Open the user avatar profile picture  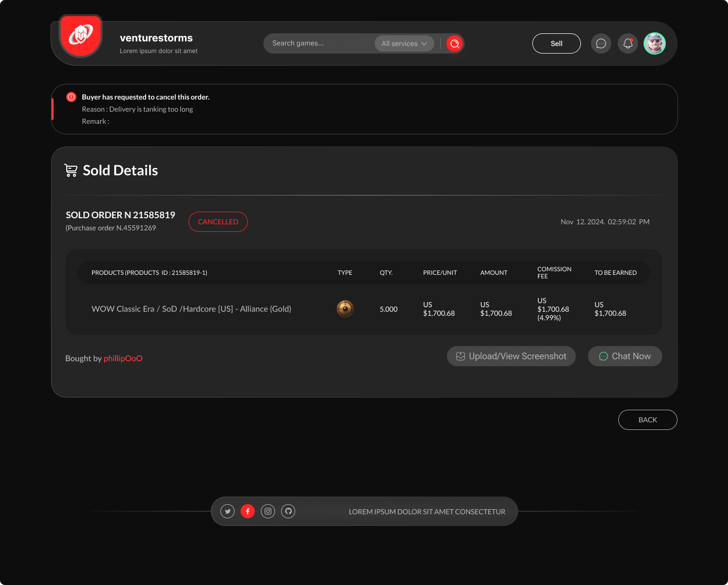pos(655,43)
